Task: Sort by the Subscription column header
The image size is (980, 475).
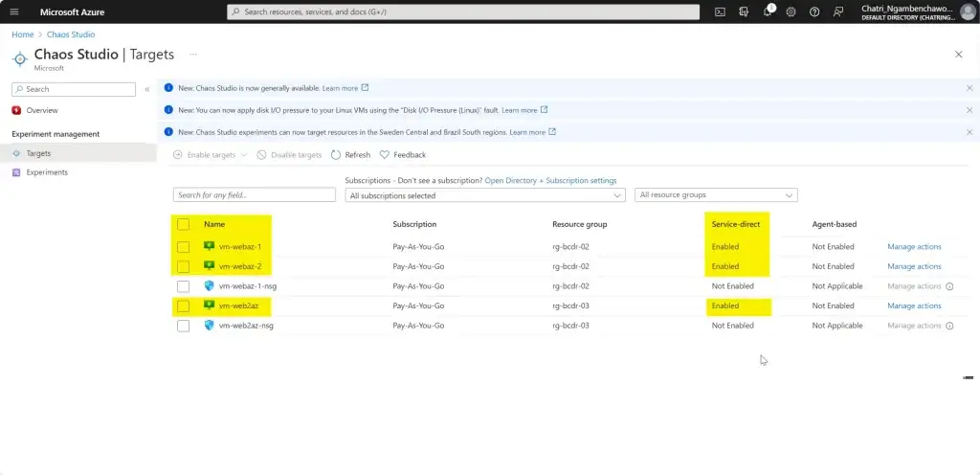Action: click(414, 224)
